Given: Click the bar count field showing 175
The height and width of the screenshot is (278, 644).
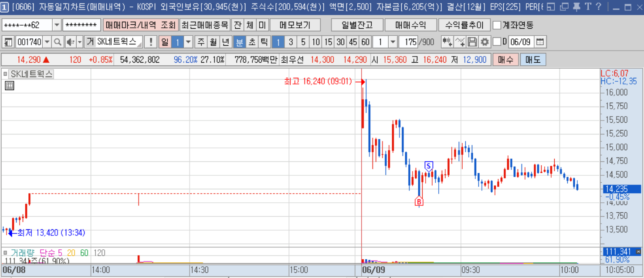Looking at the screenshot, I should (409, 42).
